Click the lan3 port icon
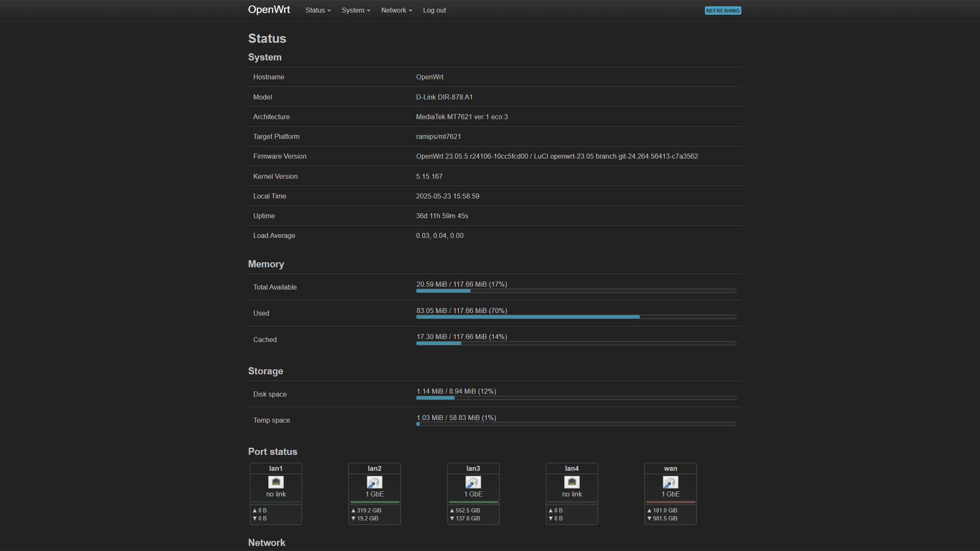 pos(473,482)
